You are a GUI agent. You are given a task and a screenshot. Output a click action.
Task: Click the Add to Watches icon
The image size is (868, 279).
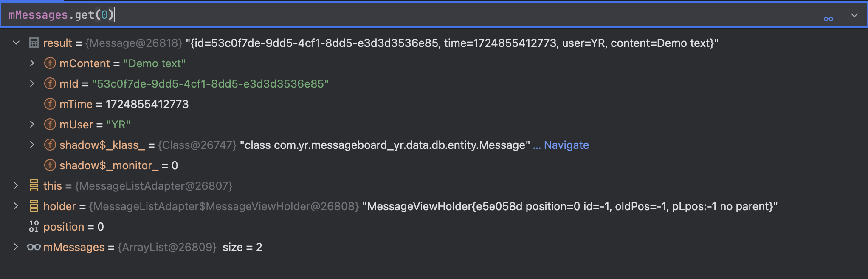pyautogui.click(x=826, y=15)
